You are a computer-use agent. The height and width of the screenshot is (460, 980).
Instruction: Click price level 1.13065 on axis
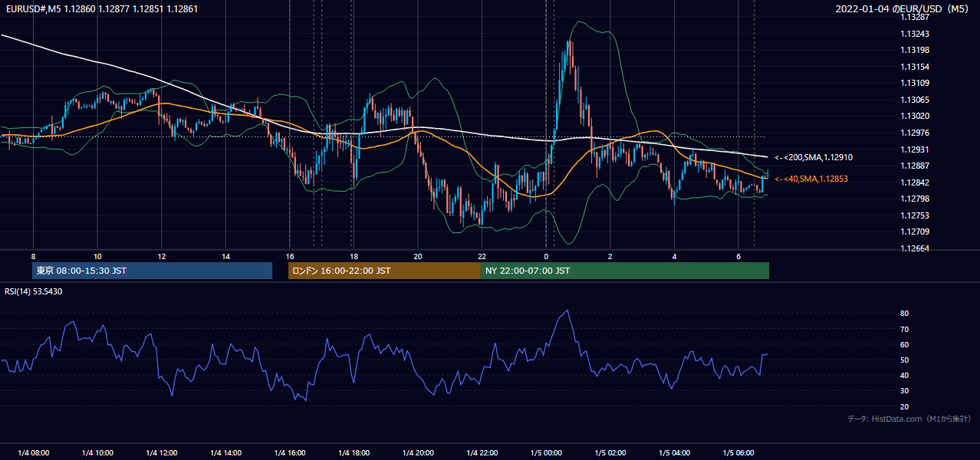coord(915,100)
